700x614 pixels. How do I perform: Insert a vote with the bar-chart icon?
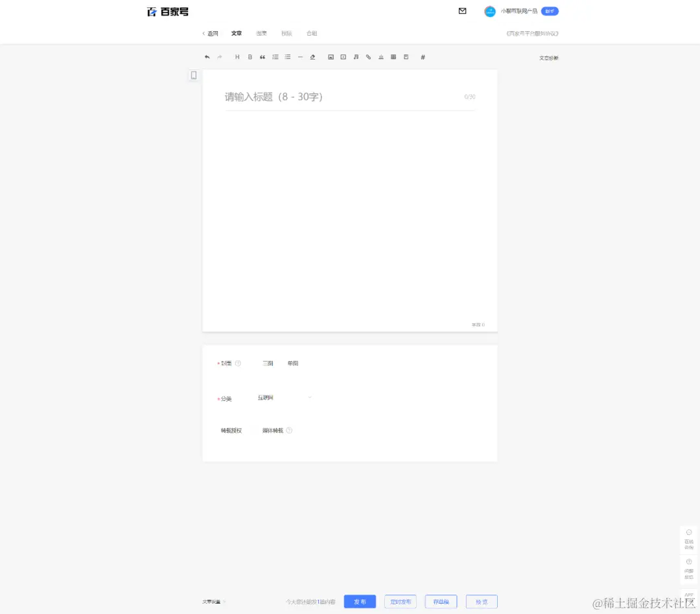(x=381, y=57)
